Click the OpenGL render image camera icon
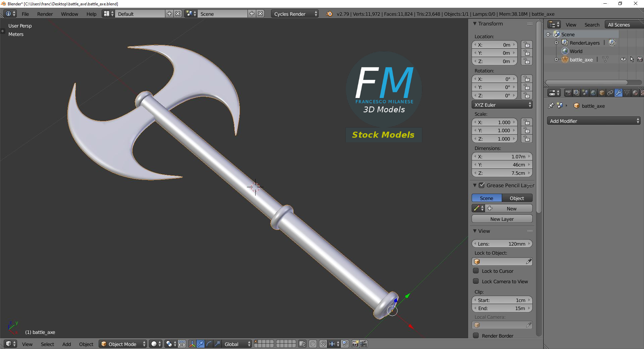This screenshot has width=644, height=349. coord(355,344)
